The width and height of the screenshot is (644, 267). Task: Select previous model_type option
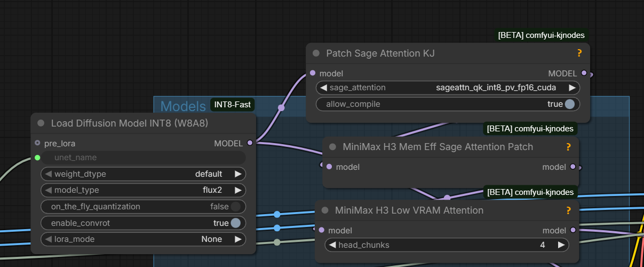click(48, 190)
